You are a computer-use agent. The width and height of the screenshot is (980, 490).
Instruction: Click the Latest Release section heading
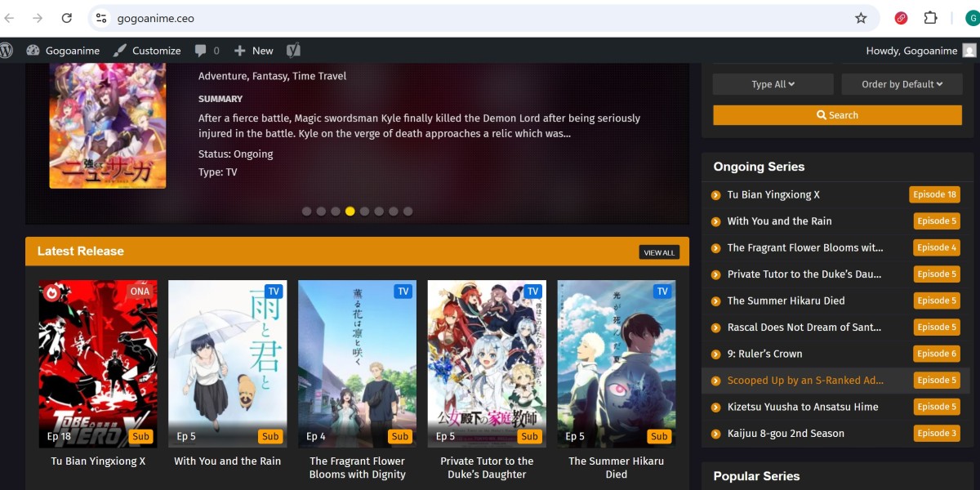pos(81,252)
